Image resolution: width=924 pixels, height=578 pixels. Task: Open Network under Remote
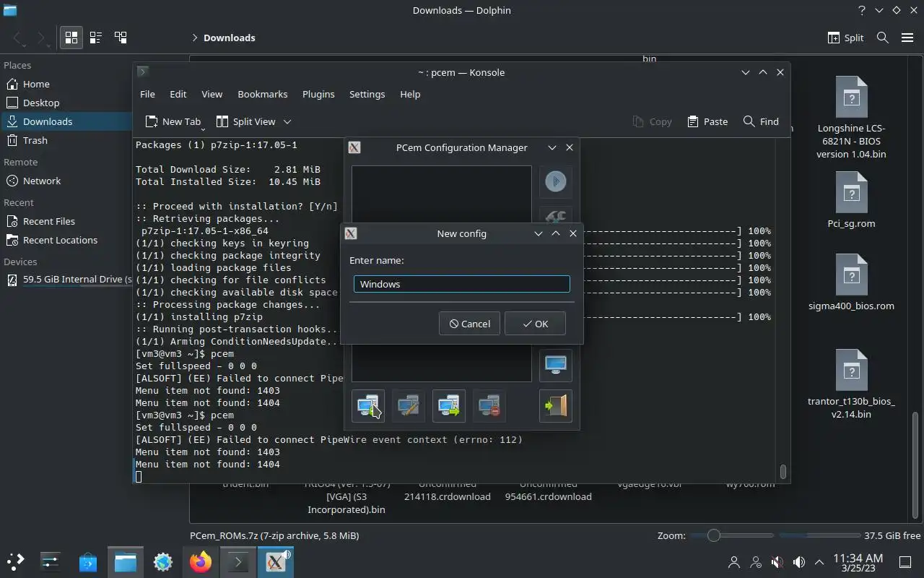pos(66,181)
